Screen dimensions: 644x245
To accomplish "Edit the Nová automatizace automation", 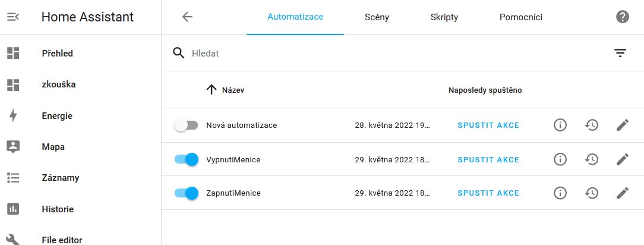I will coord(622,125).
